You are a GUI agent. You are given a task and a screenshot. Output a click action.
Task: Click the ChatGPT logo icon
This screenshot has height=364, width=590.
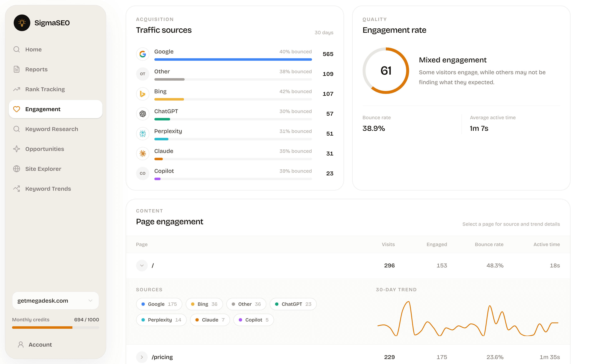click(143, 114)
